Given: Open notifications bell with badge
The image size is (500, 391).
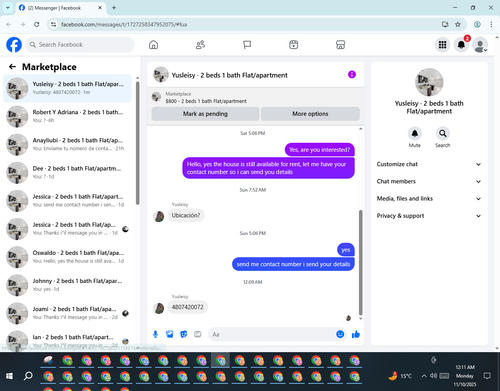Looking at the screenshot, I should [x=461, y=45].
